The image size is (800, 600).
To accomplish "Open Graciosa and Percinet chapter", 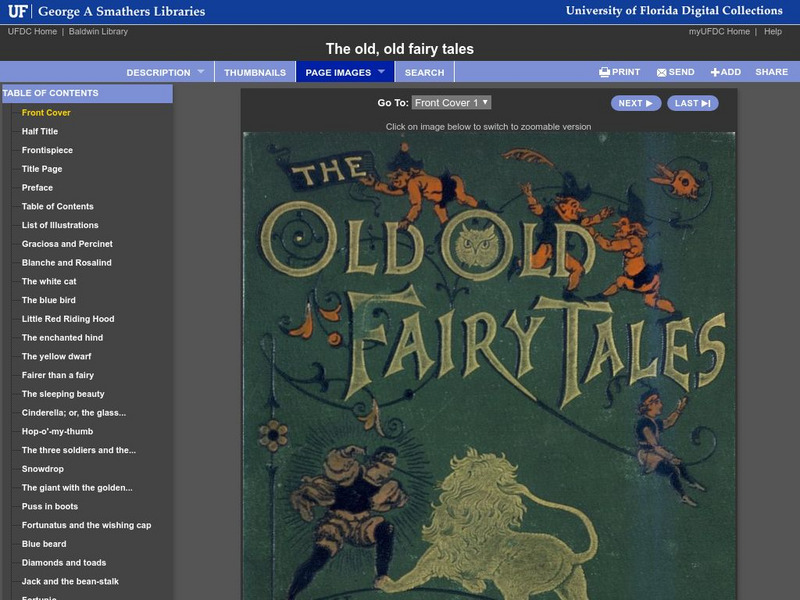I will click(x=67, y=244).
